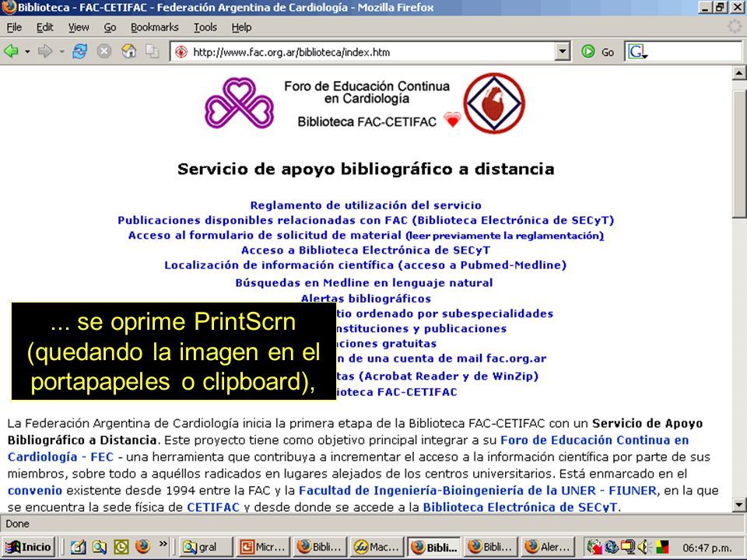Screen dimensions: 747x560
Task: Switch to the Mac... taskbar button
Action: click(x=377, y=547)
